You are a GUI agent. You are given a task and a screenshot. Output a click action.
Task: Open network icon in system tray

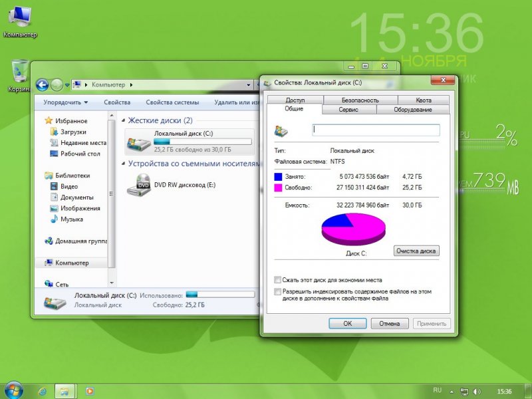[464, 392]
